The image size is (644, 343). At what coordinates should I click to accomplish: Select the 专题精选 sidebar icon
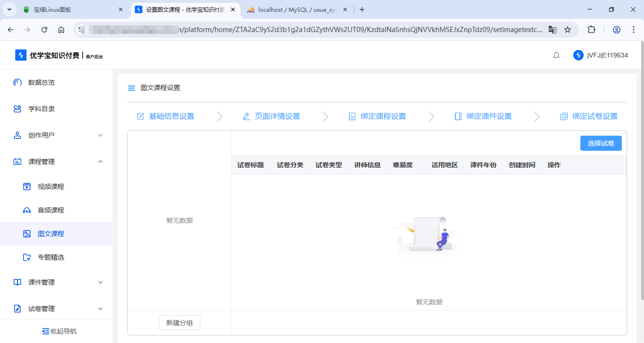pos(27,257)
